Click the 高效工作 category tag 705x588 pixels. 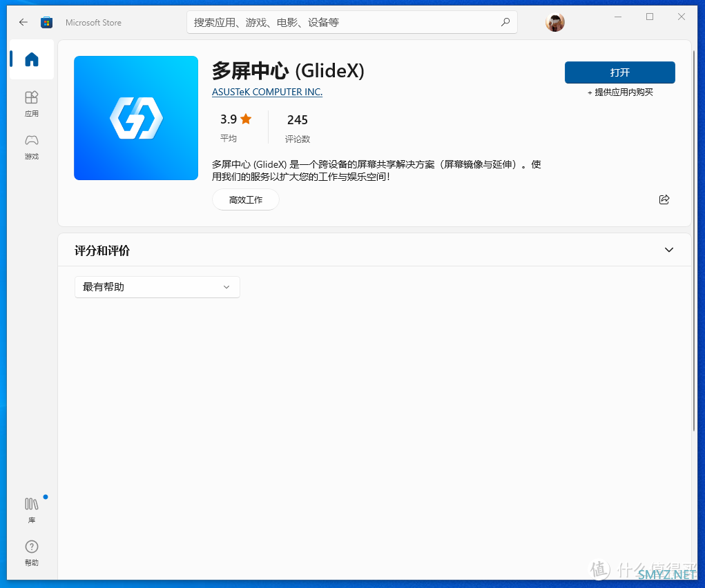point(246,199)
